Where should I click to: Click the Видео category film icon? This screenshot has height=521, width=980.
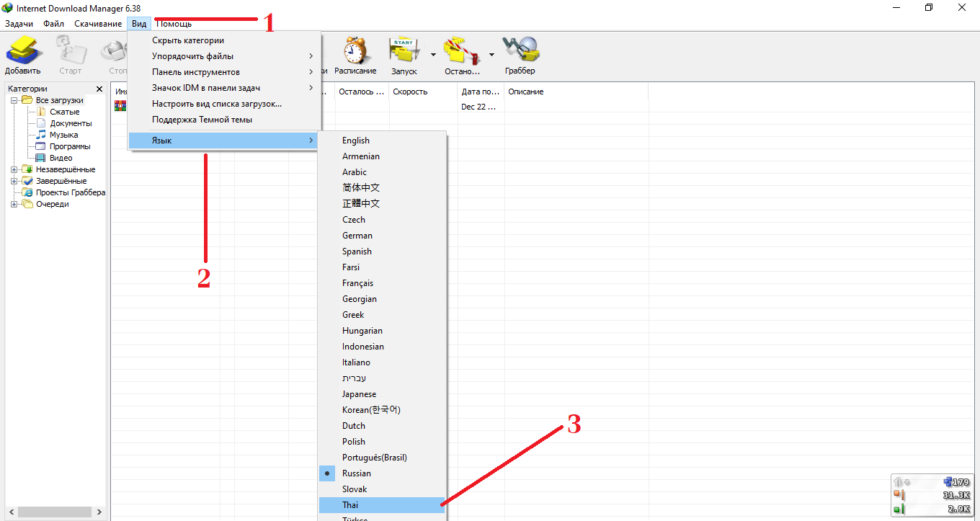[x=41, y=158]
